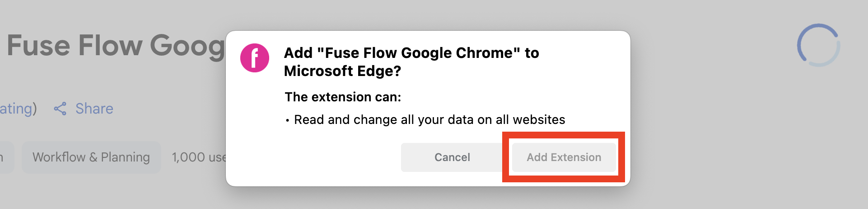This screenshot has width=868, height=209.
Task: Click the circular loading spinner
Action: [818, 45]
